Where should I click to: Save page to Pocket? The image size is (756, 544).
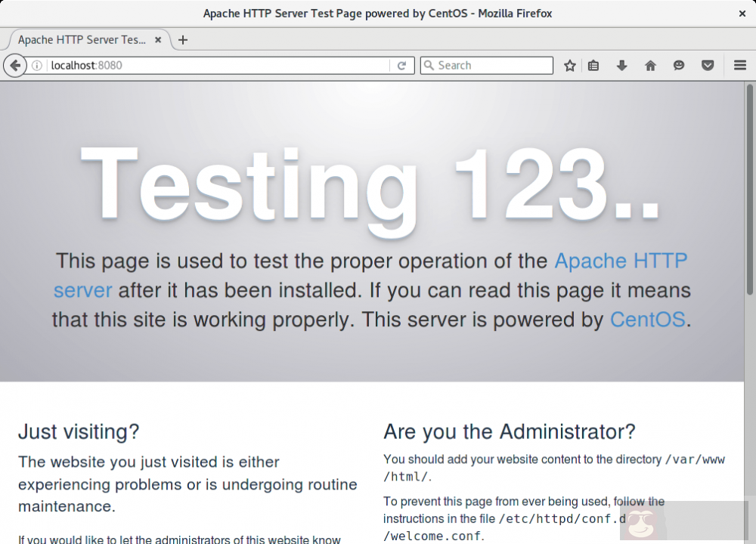(708, 66)
